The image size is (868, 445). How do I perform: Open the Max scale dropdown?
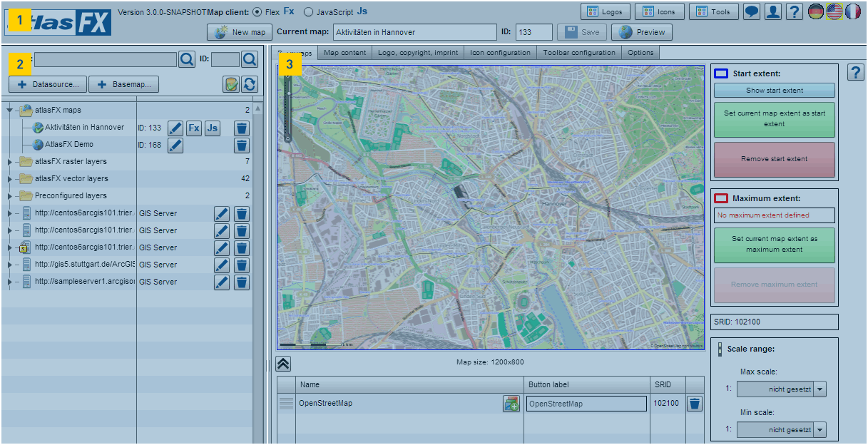[820, 389]
